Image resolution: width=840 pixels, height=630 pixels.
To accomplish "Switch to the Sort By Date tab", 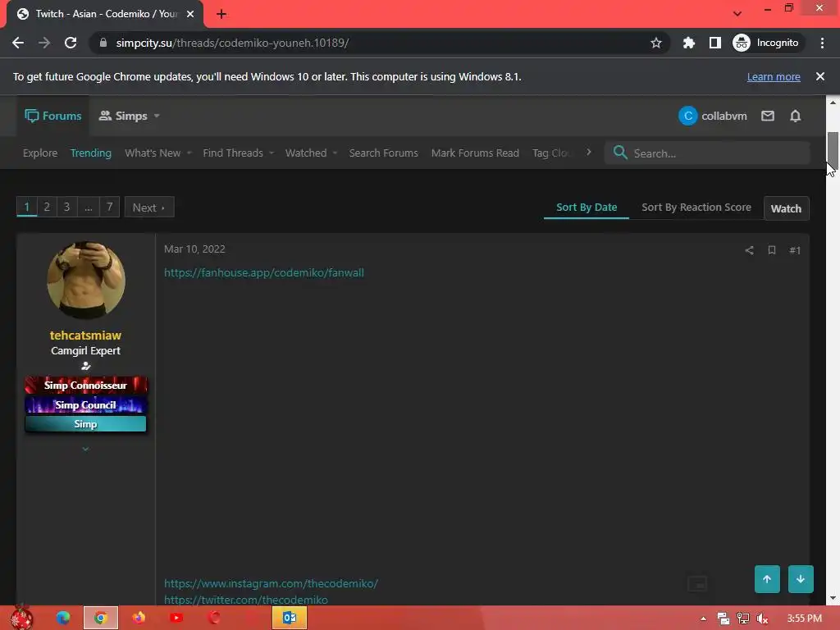I will [x=587, y=208].
